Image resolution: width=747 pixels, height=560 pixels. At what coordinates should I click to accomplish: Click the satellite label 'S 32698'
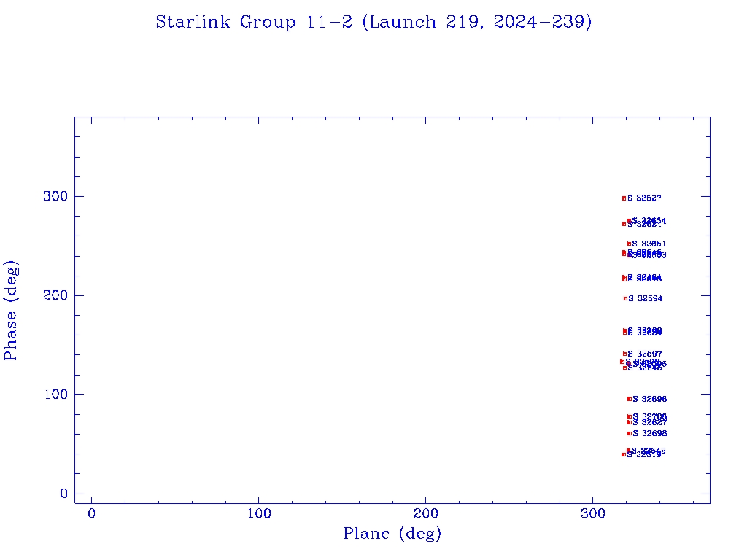pos(650,433)
